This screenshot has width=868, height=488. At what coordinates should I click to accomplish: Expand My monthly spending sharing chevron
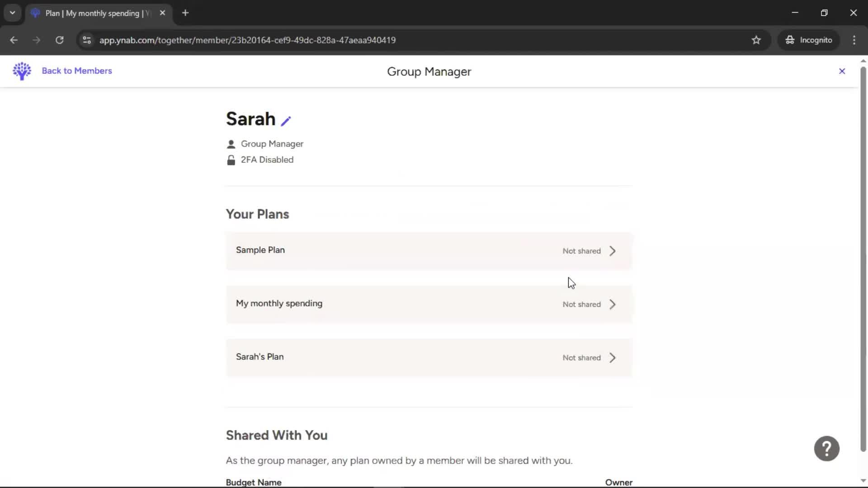[x=613, y=305]
